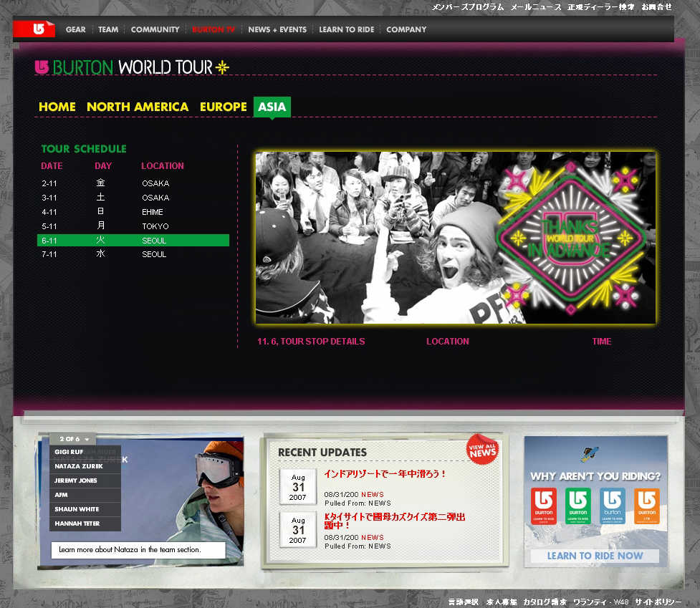Choose HANNAH TETER in rider list
The height and width of the screenshot is (608, 700).
(x=85, y=523)
